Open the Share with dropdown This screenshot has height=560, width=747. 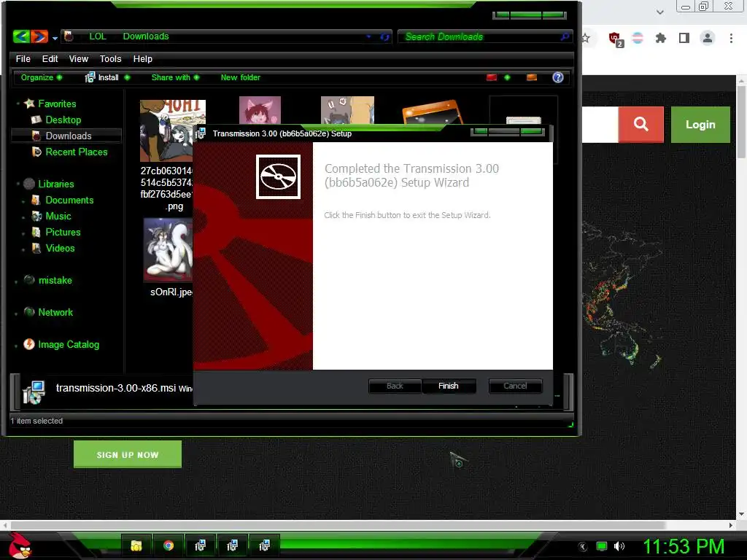(175, 77)
